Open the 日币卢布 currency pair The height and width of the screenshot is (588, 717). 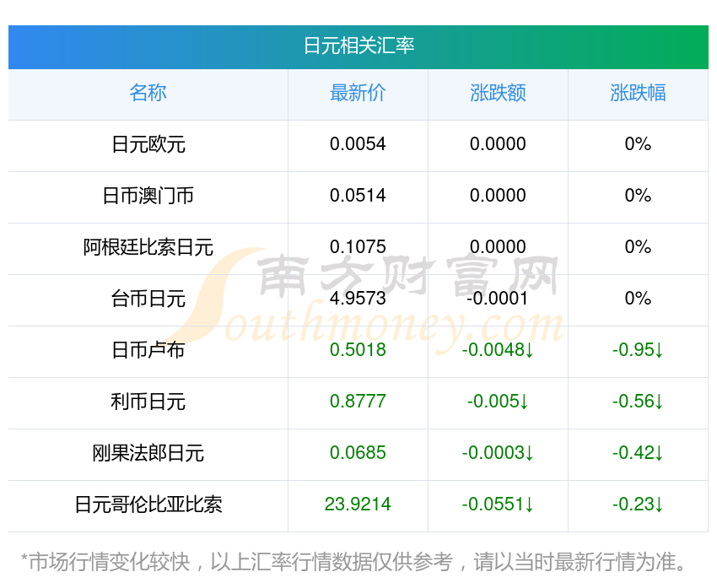click(148, 350)
